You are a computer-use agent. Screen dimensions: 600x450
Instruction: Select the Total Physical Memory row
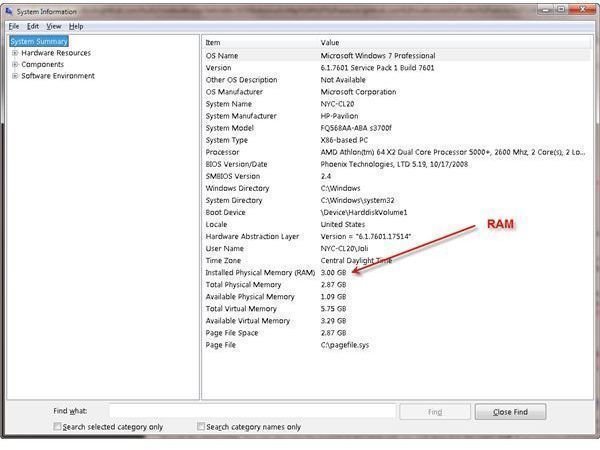pos(397,285)
